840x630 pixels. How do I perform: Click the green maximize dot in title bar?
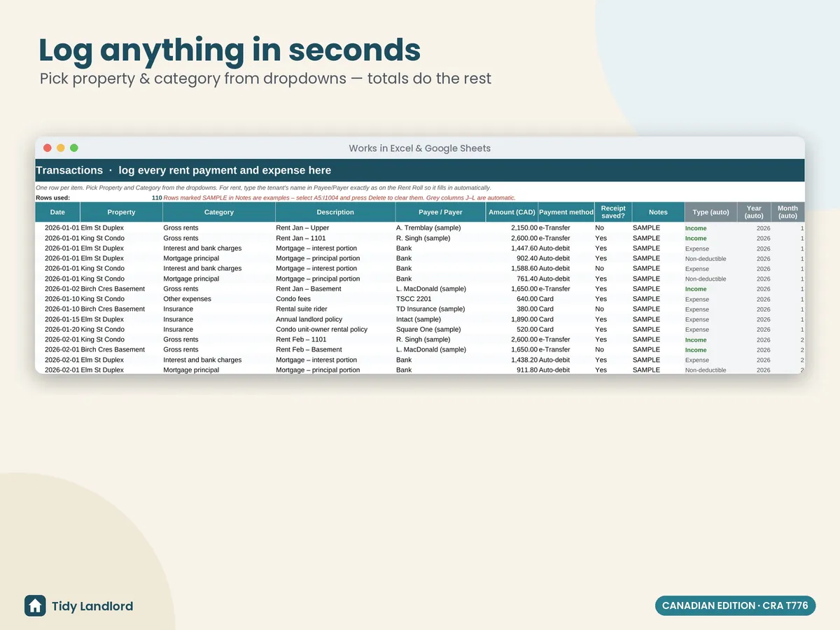point(74,148)
